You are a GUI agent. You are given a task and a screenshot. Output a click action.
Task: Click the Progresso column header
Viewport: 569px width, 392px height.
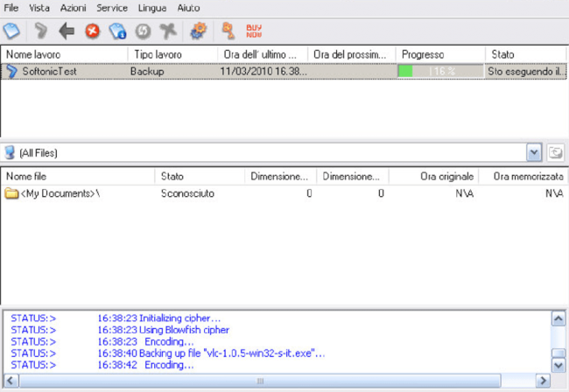point(440,54)
